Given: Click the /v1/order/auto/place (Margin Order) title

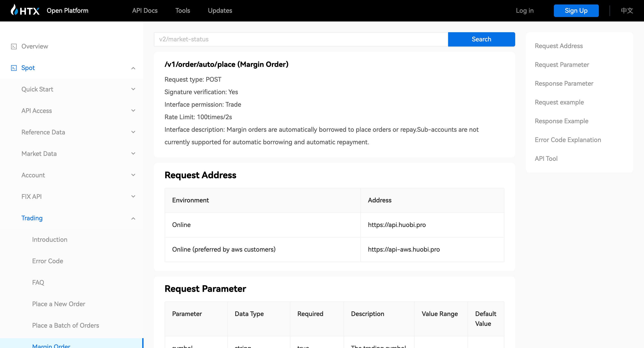Looking at the screenshot, I should coord(227,64).
